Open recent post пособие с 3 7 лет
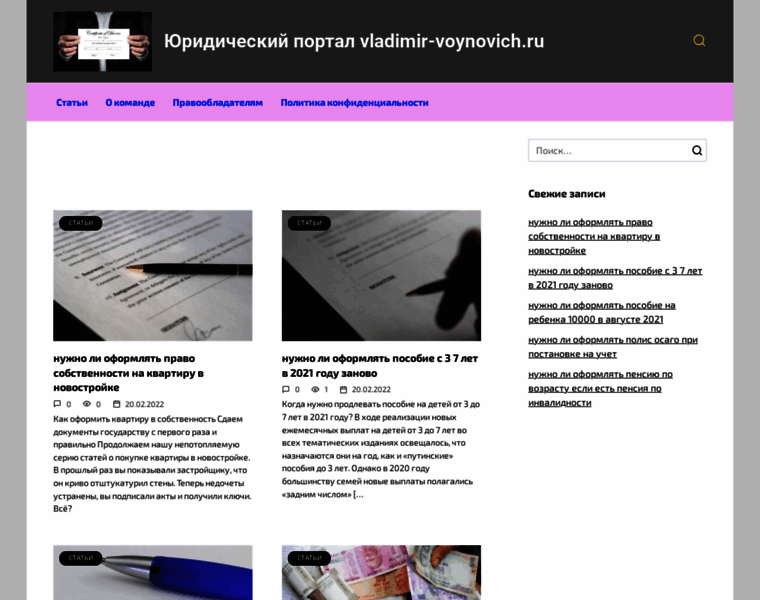 (x=615, y=278)
